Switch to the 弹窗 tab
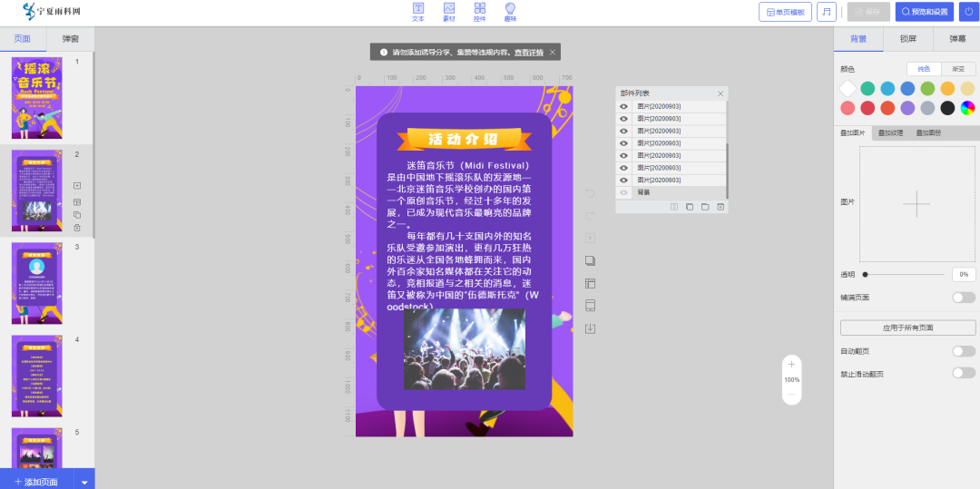This screenshot has height=489, width=980. (x=71, y=39)
